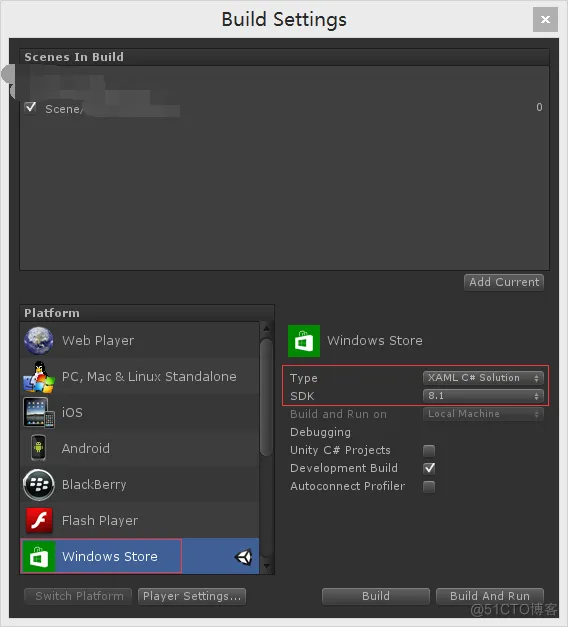
Task: Click the Web Player globe icon
Action: [x=38, y=341]
